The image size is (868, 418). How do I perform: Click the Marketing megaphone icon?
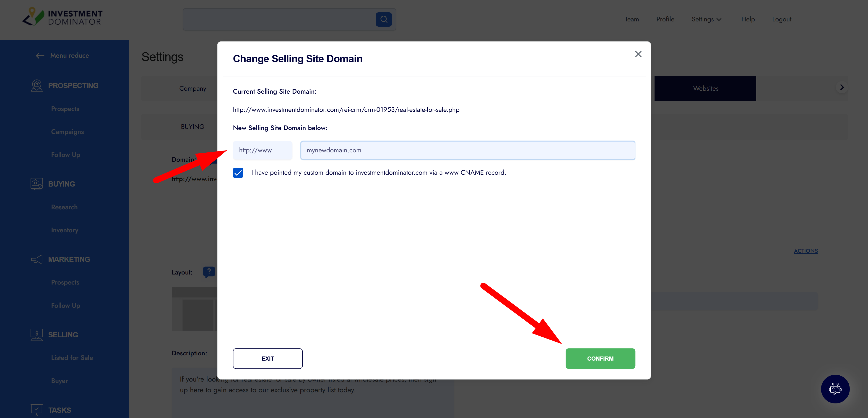point(36,259)
